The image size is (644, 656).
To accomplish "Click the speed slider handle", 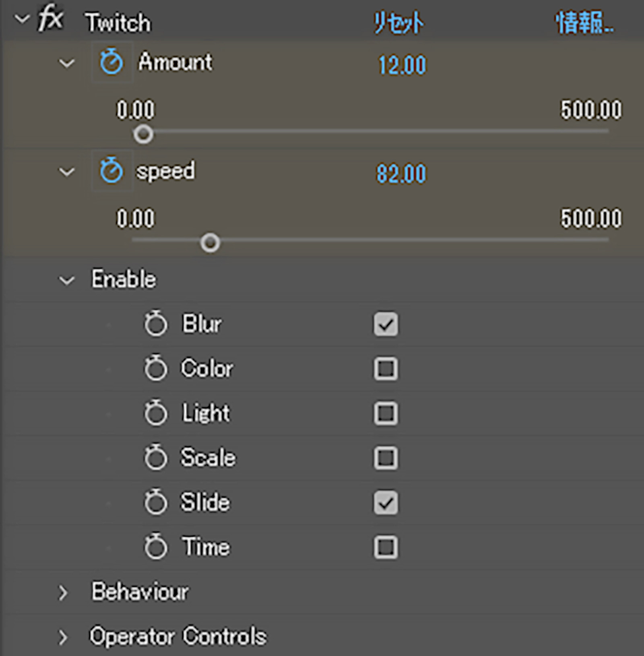I will click(210, 243).
